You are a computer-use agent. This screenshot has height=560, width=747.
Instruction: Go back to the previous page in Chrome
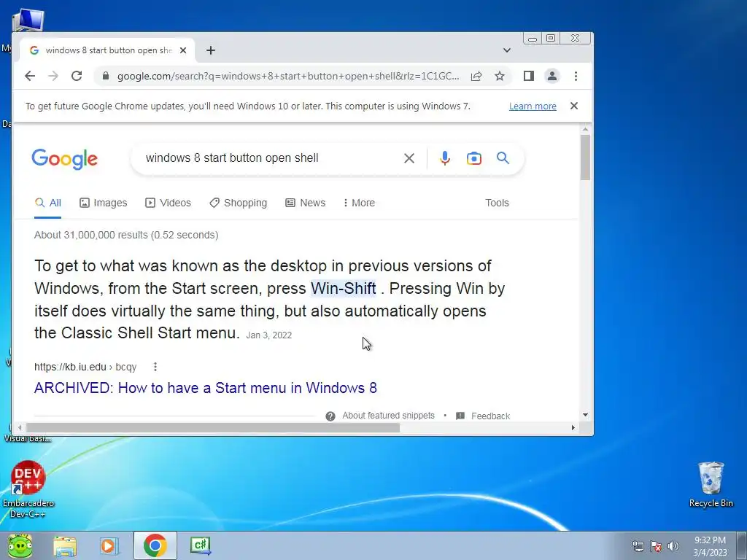click(30, 76)
